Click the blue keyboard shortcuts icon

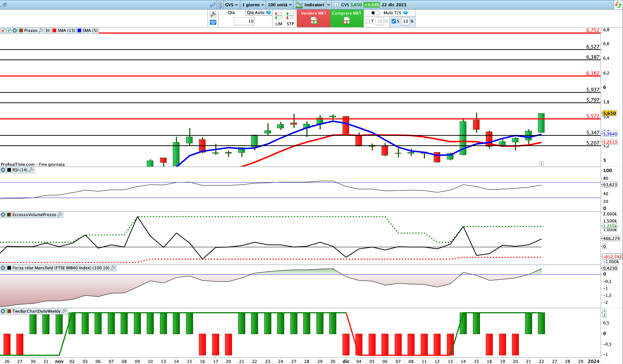(213, 22)
